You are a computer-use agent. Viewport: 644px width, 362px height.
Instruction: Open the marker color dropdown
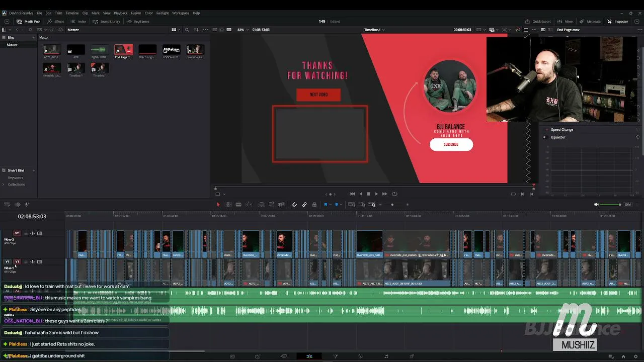[341, 205]
